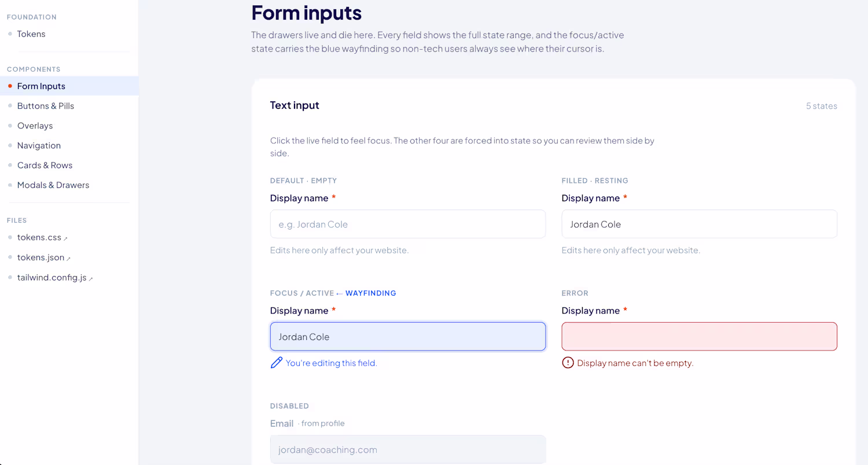Open Cards & Rows section
This screenshot has height=465, width=868.
45,165
